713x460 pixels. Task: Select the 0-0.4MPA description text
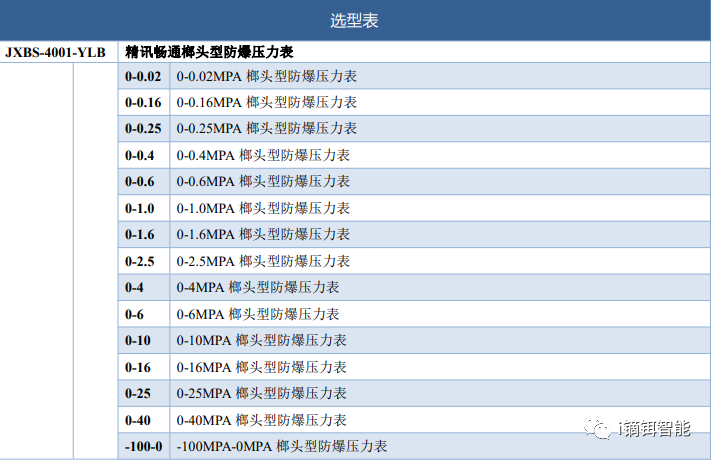[263, 155]
